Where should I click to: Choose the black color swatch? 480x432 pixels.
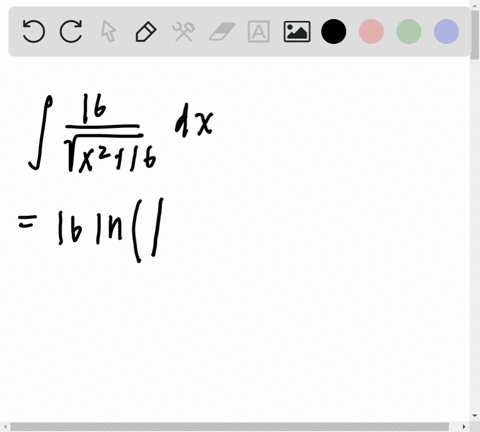click(334, 32)
